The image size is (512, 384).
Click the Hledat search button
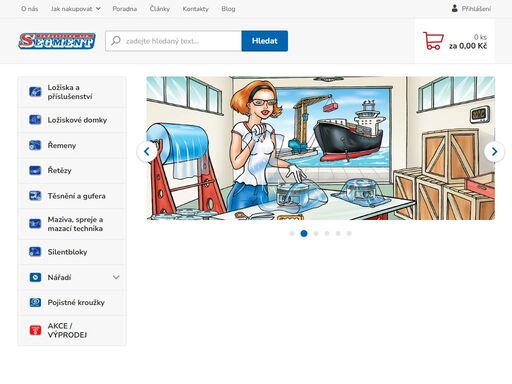[x=265, y=41]
